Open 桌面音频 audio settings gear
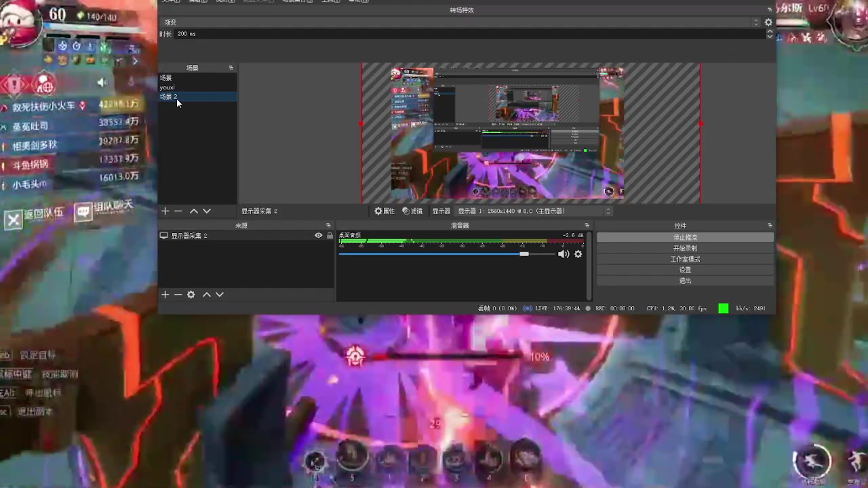Viewport: 868px width, 488px height. (578, 253)
